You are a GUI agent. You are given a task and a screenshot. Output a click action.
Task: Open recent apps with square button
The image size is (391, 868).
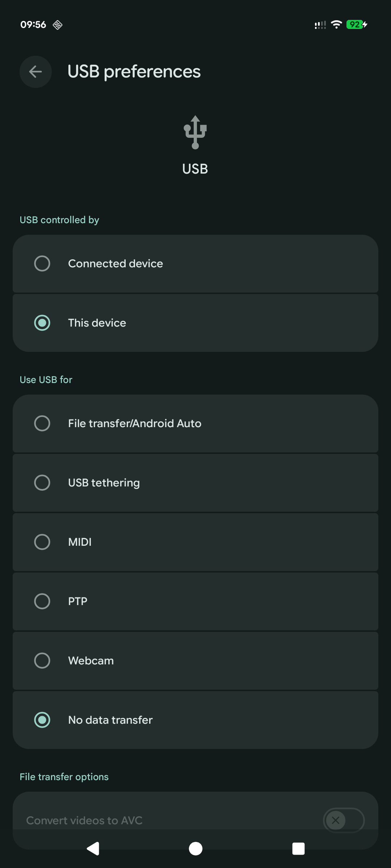tap(298, 848)
